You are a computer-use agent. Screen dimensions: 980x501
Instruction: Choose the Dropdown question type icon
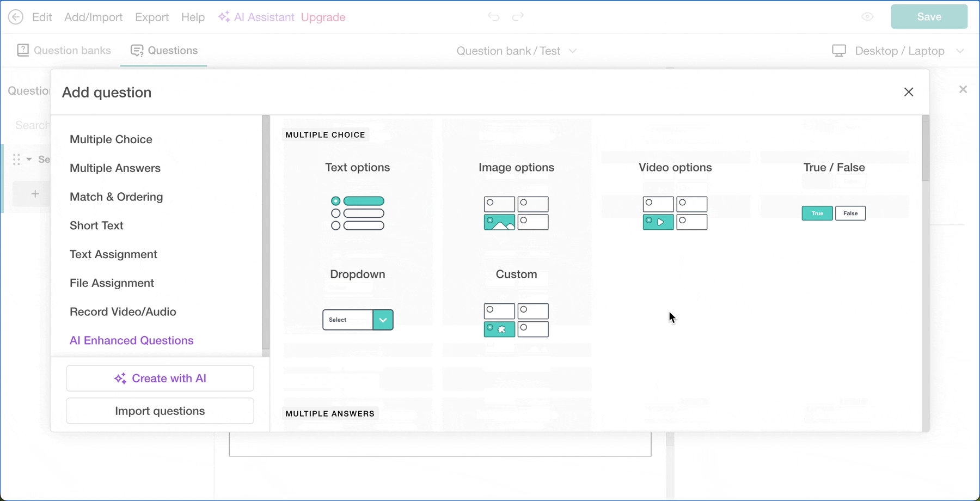[x=358, y=320]
